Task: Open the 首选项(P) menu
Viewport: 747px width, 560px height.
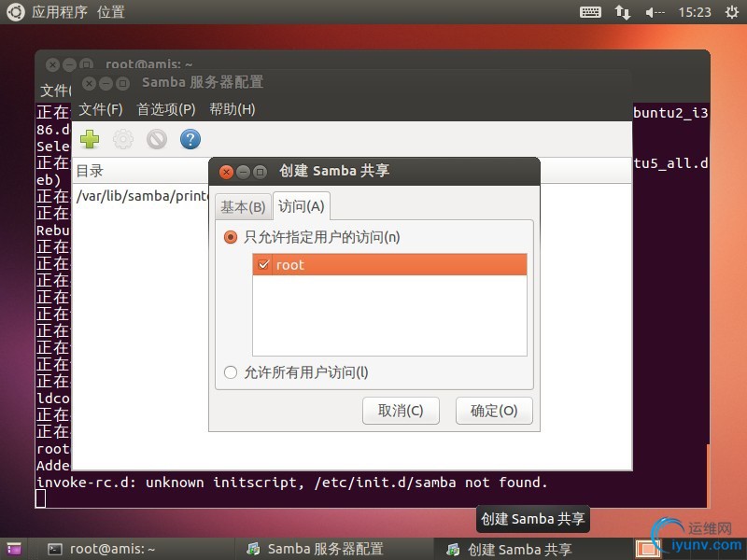Action: 166,109
